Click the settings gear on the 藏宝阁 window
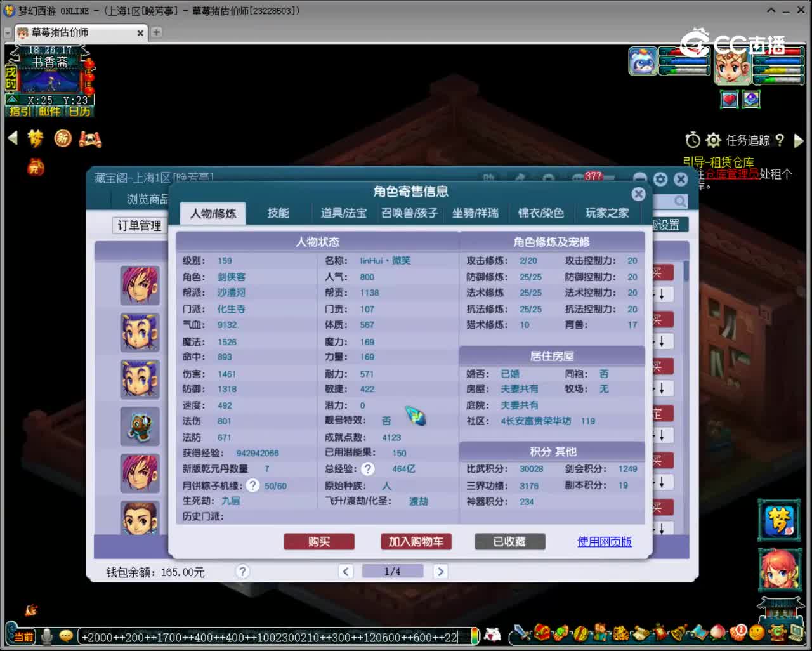 pyautogui.click(x=660, y=180)
